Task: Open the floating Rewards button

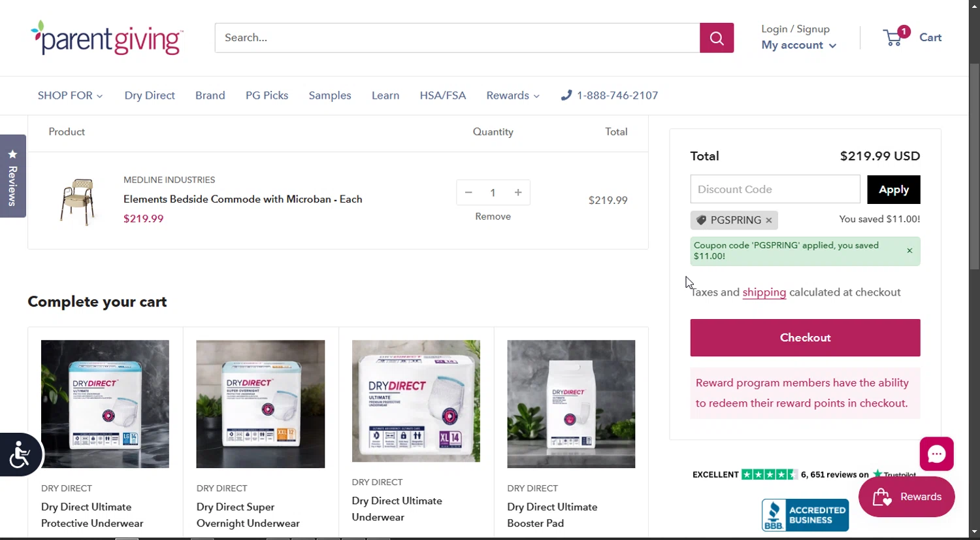Action: [907, 497]
